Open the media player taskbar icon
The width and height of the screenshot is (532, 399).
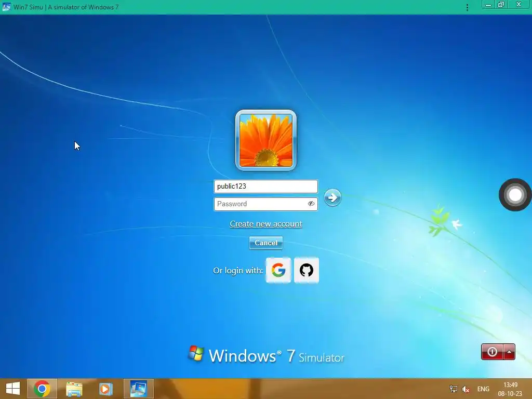105,389
